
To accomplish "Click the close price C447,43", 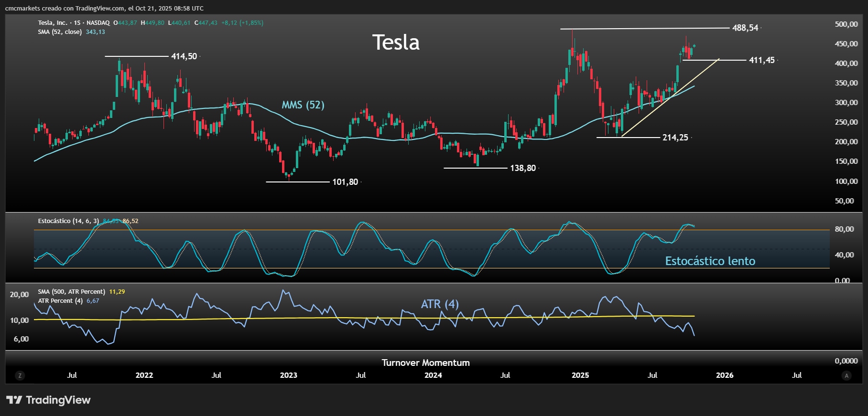I will (x=206, y=23).
